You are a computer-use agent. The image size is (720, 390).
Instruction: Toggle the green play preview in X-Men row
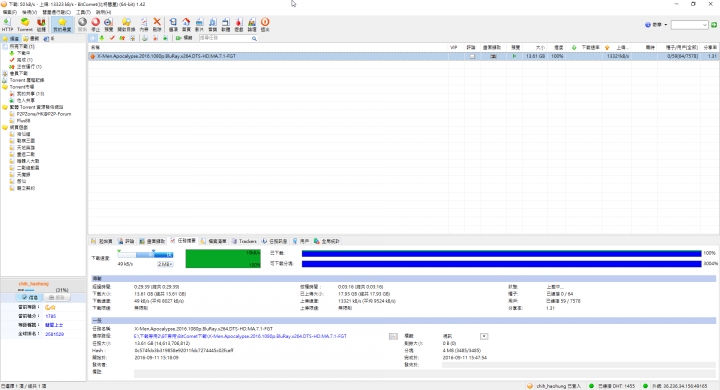coord(514,57)
